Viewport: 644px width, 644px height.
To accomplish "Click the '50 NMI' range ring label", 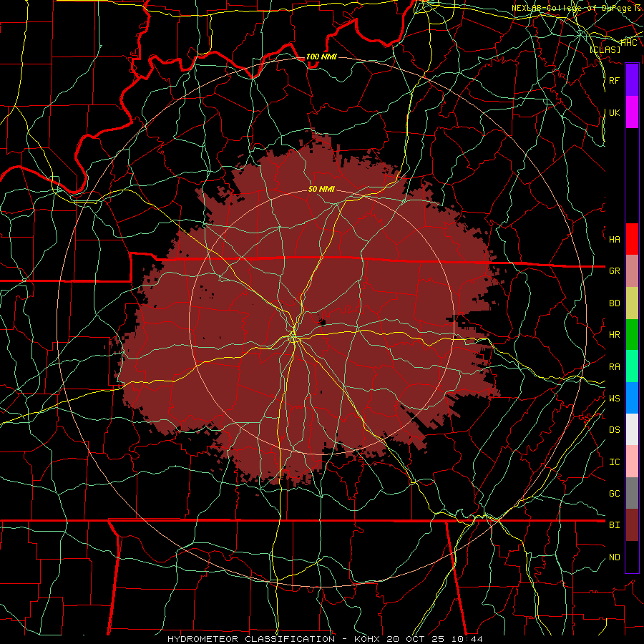I will (321, 190).
